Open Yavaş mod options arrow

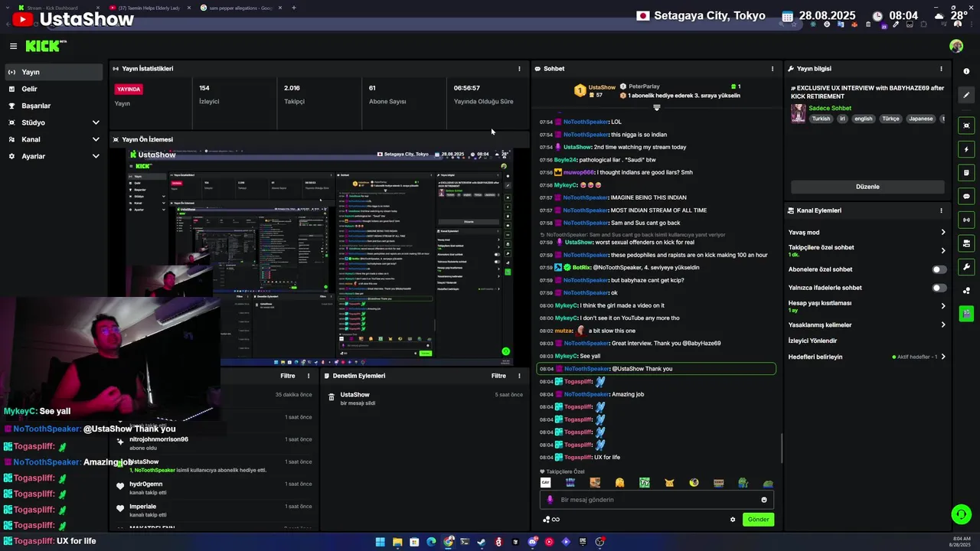(942, 232)
